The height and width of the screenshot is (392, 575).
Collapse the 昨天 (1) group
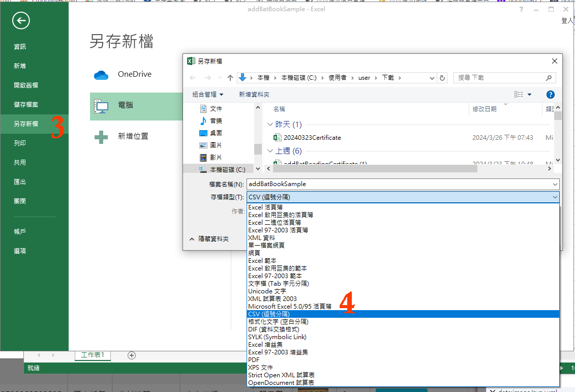(270, 125)
